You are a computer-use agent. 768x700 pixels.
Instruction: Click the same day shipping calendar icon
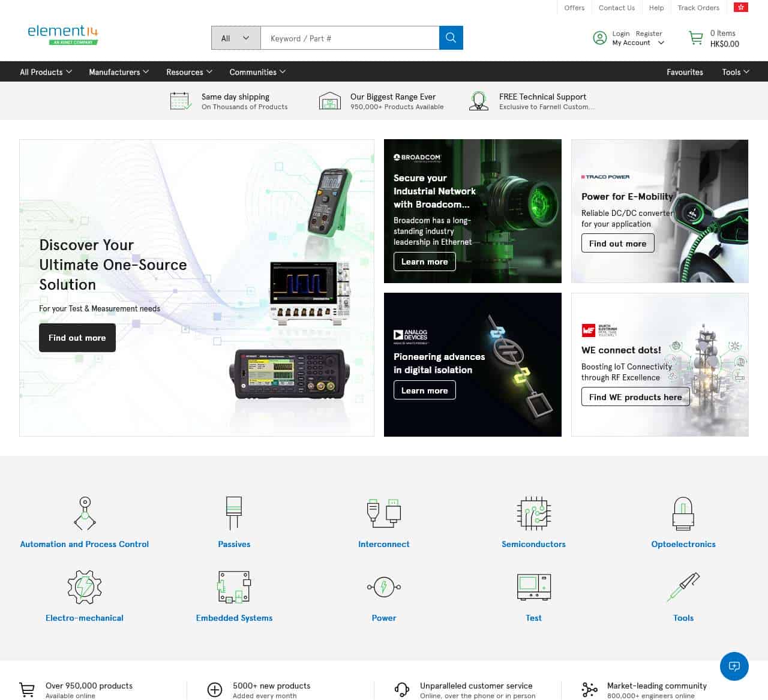click(x=181, y=101)
